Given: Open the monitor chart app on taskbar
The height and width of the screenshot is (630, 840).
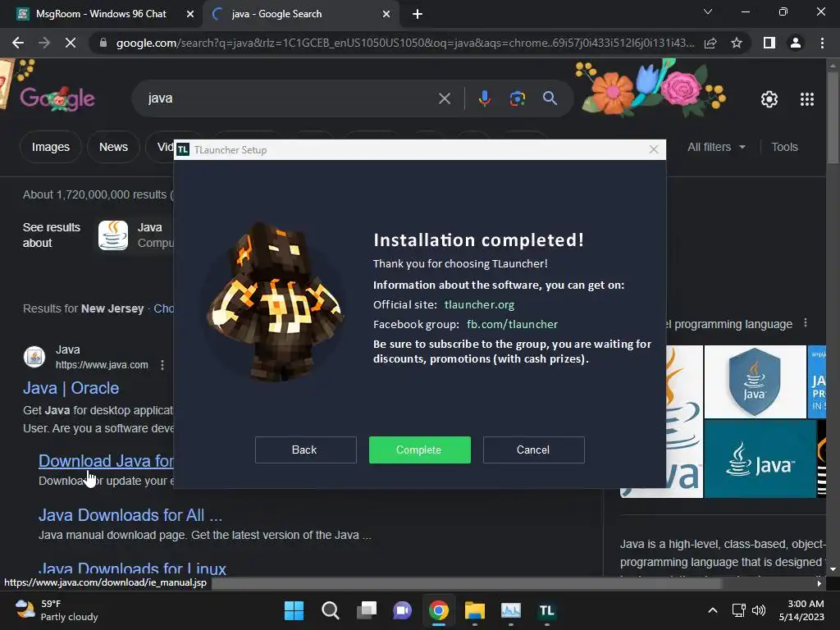Looking at the screenshot, I should 510,610.
